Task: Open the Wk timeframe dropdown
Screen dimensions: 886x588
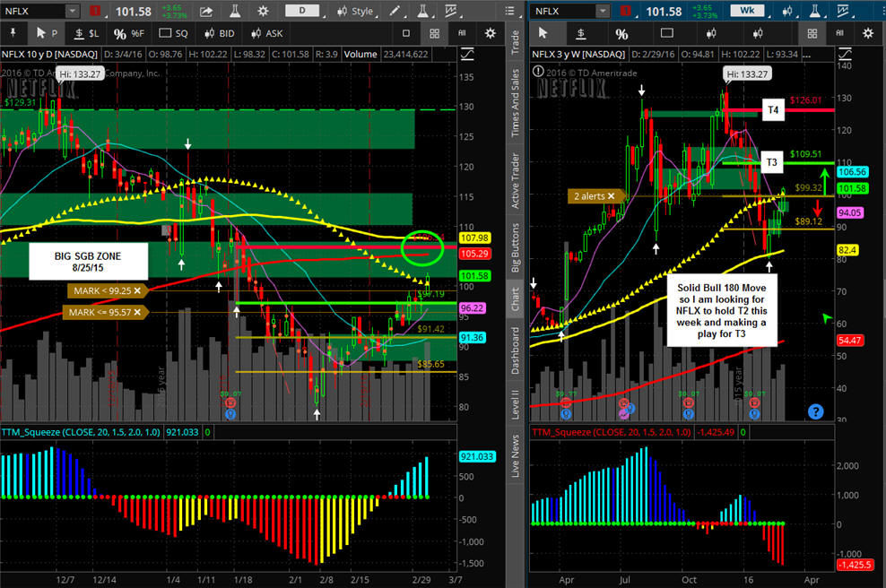Action: (x=747, y=11)
